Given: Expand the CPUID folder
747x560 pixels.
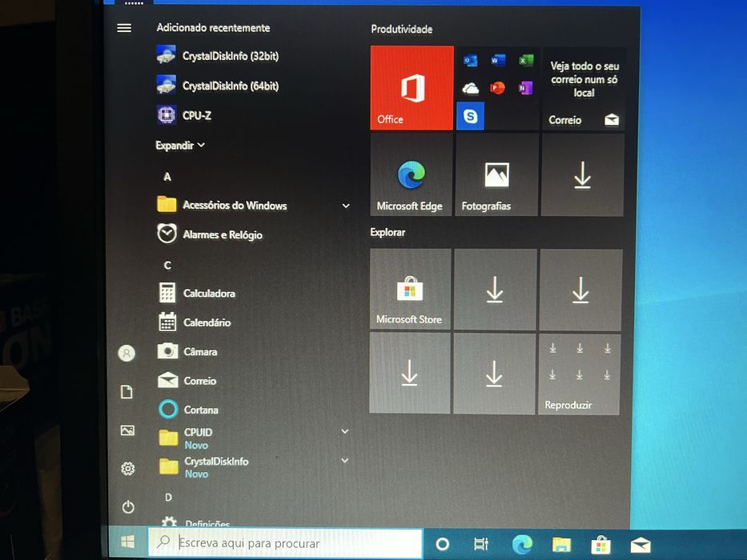Looking at the screenshot, I should (x=255, y=438).
